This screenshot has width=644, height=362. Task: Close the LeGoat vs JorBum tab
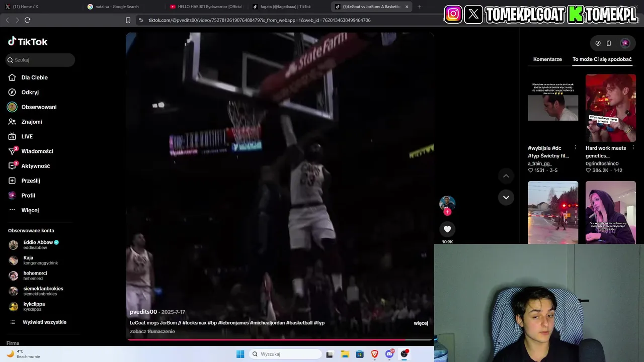(x=407, y=7)
